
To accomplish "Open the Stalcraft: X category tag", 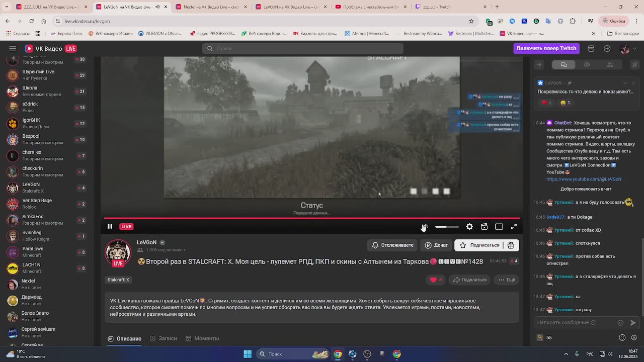I will point(118,280).
